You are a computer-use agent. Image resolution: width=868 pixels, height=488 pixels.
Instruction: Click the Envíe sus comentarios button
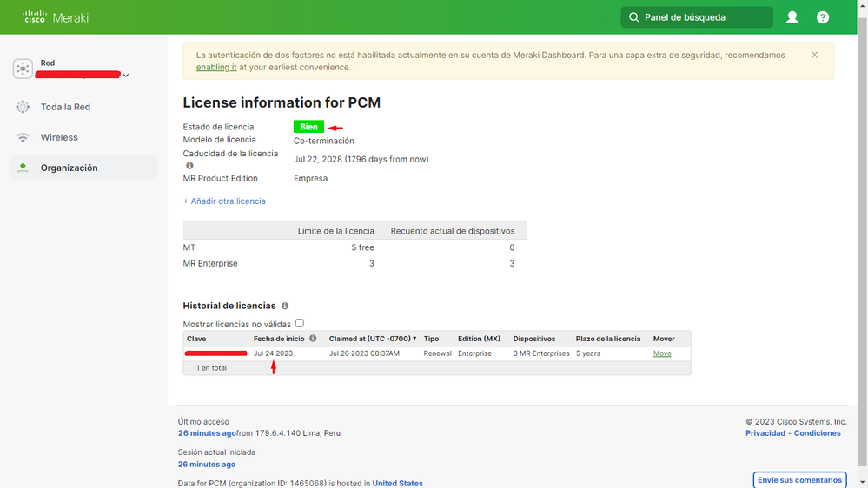click(x=798, y=480)
